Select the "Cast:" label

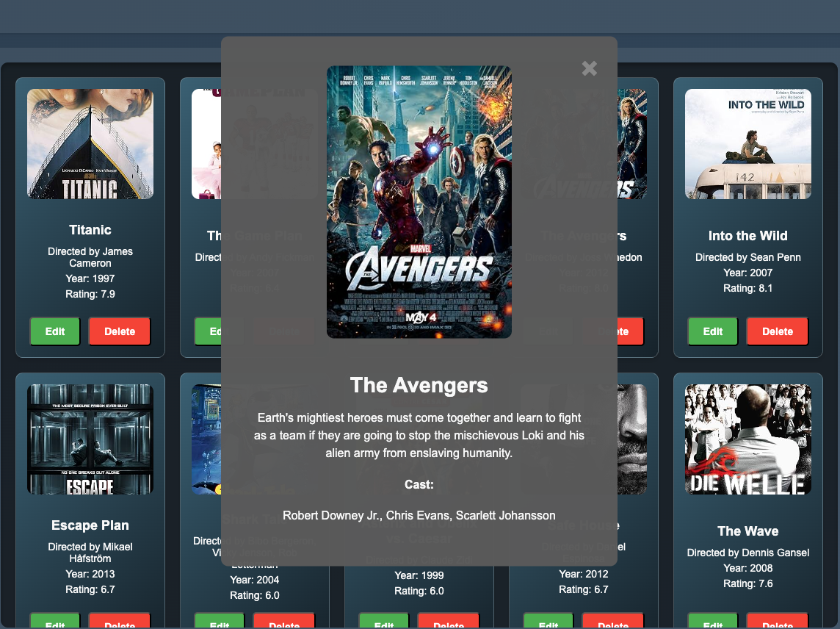[x=419, y=485]
